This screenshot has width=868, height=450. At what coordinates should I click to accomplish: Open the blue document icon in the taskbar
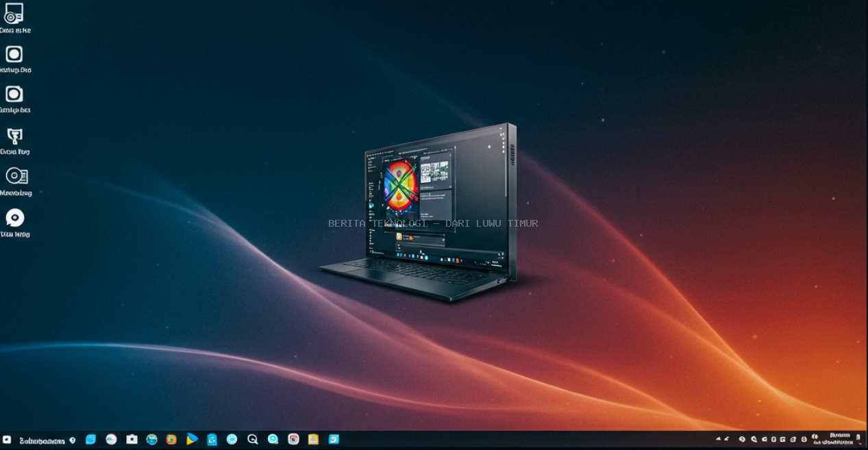[212, 440]
